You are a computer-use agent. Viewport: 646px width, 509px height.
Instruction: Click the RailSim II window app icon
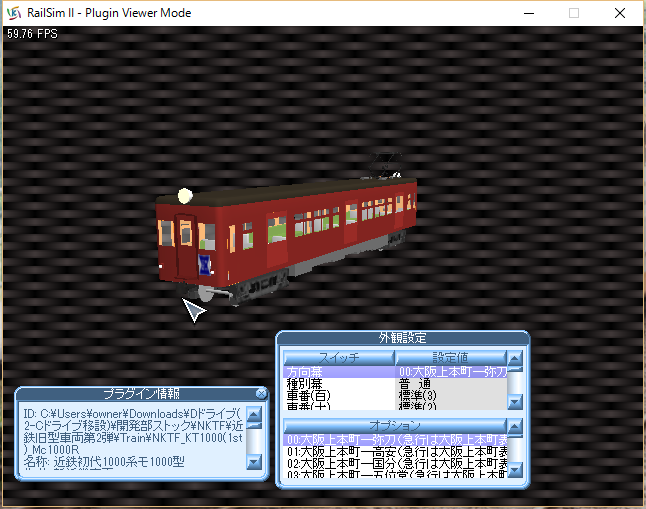14,13
